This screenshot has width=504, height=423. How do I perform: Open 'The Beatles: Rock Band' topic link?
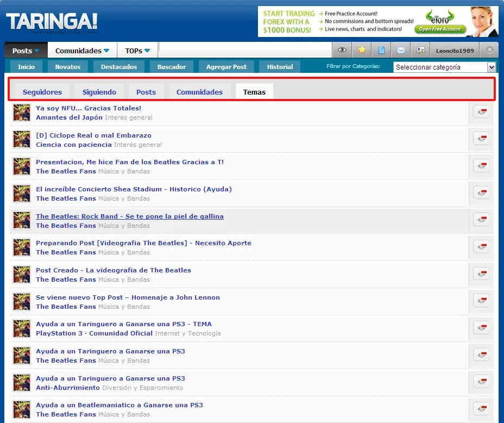coord(129,216)
